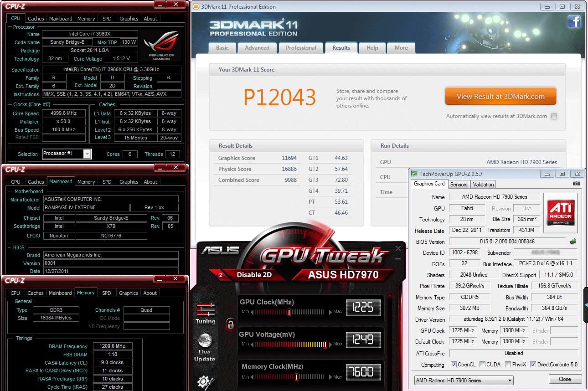Image resolution: width=588 pixels, height=391 pixels.
Task: Open Caches tab in the top CPU-Z window
Action: point(36,19)
